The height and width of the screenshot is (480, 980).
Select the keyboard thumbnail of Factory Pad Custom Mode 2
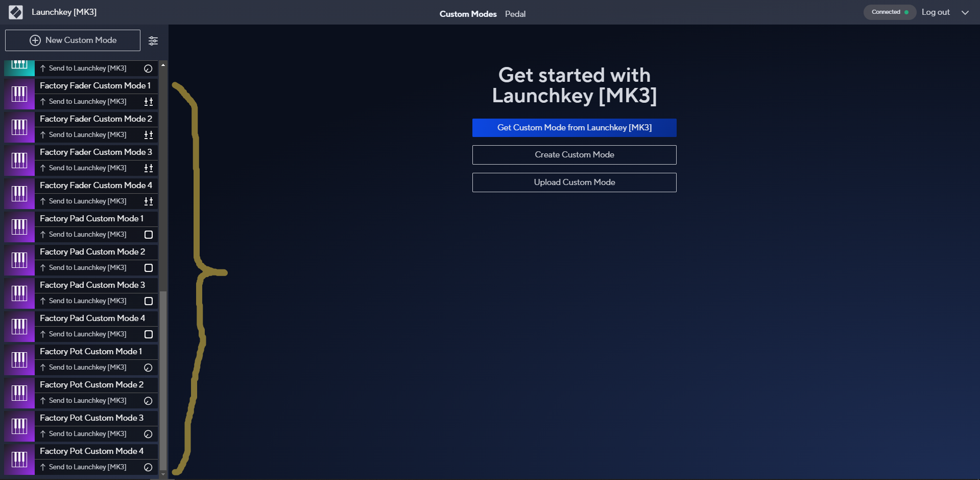(x=19, y=260)
